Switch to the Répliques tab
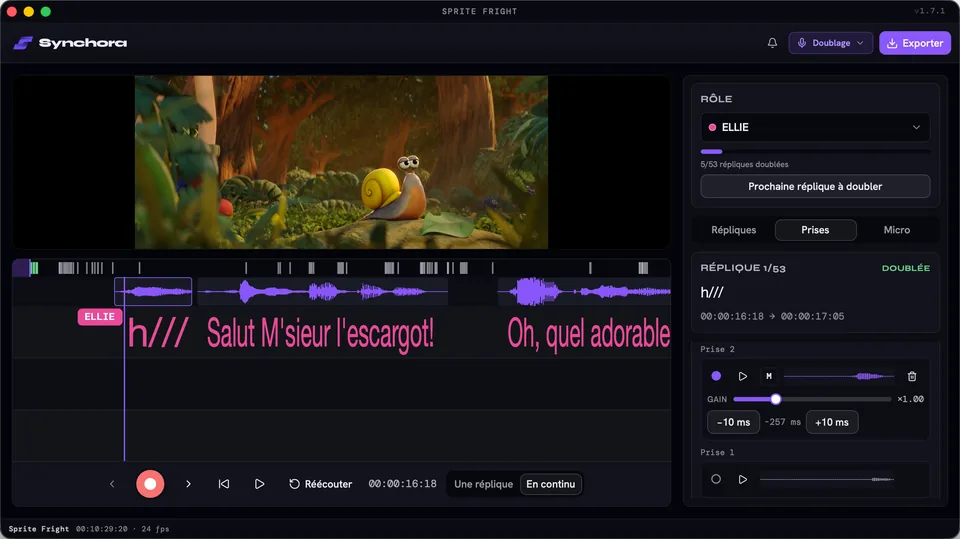960x539 pixels. point(733,230)
